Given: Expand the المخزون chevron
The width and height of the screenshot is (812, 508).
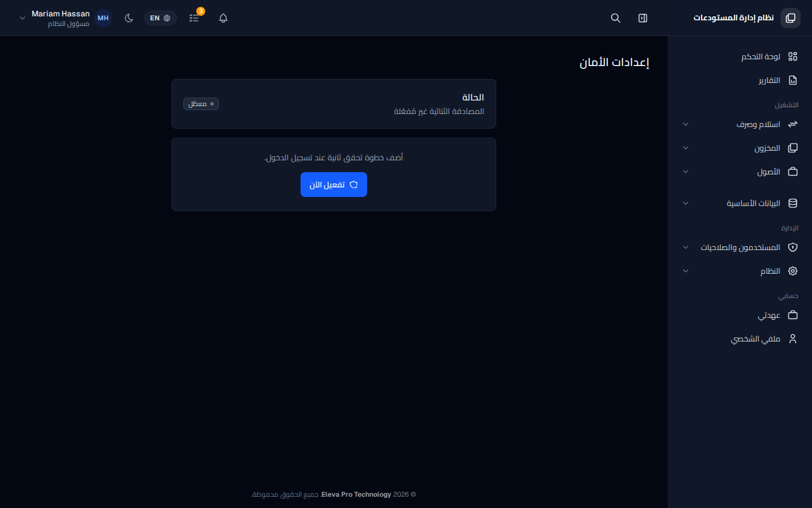Looking at the screenshot, I should 686,148.
